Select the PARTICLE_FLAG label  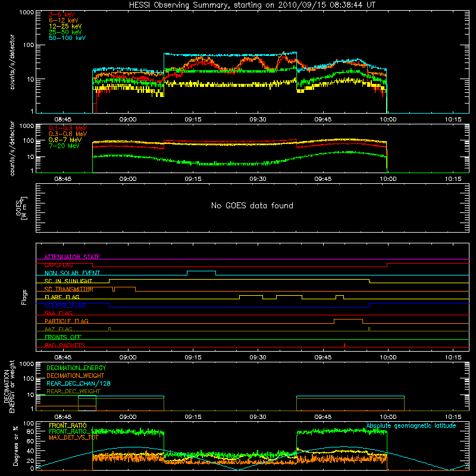[67, 321]
